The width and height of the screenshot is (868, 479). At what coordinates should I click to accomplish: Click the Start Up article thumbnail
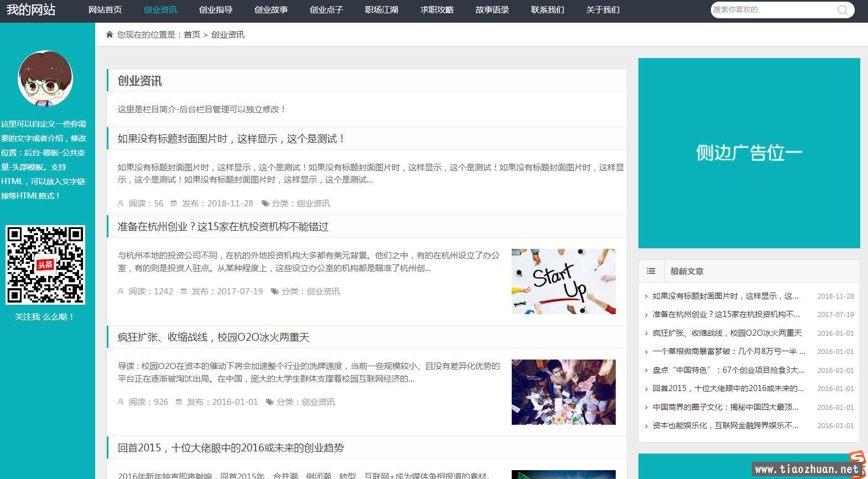(x=563, y=282)
